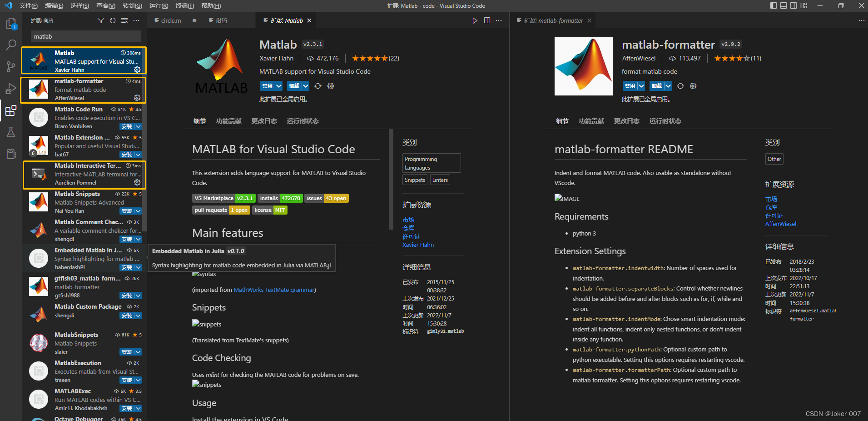Click the 仓库 link for matlab-formatter
Image resolution: width=868 pixels, height=421 pixels.
point(771,207)
